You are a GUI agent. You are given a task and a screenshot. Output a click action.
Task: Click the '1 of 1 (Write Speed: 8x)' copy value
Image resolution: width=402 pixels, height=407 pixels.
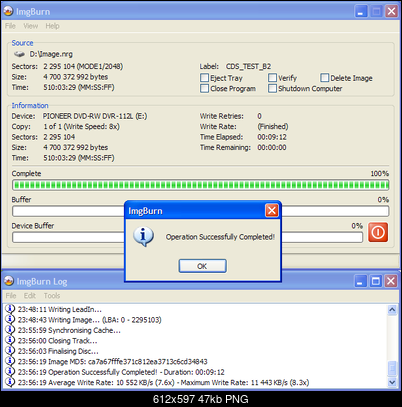81,126
